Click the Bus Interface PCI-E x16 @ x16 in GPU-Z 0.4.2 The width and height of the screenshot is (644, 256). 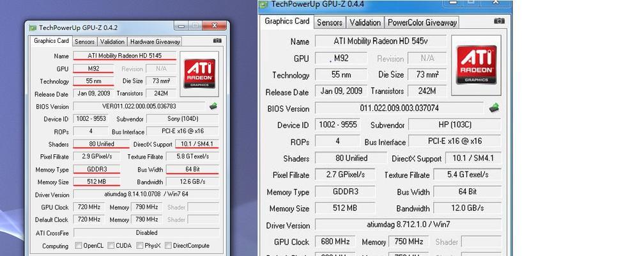[182, 131]
